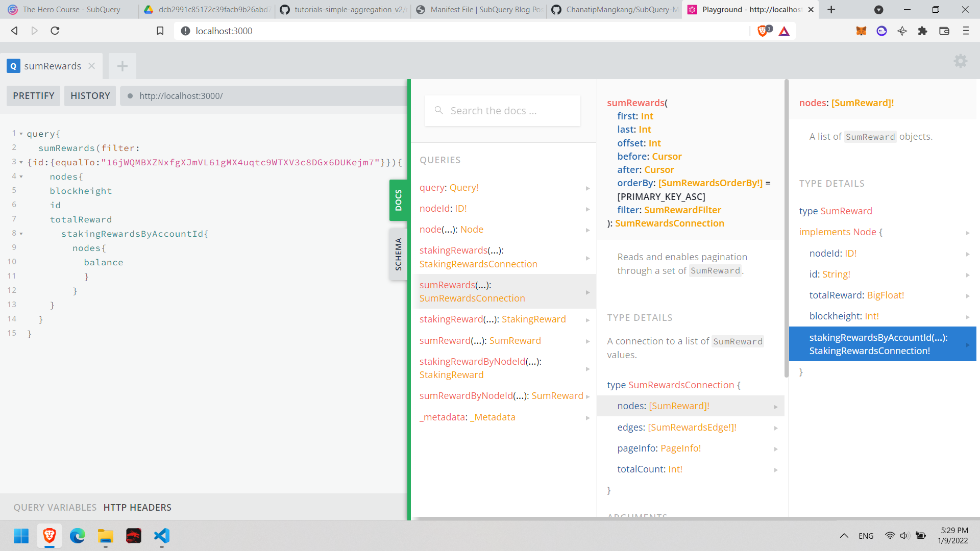Click the PRETTIFY button

(33, 95)
